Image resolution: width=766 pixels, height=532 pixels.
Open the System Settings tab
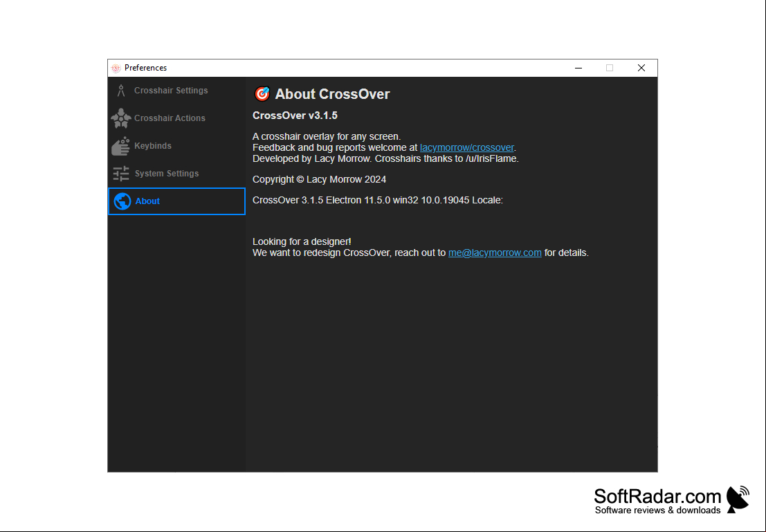pos(177,174)
